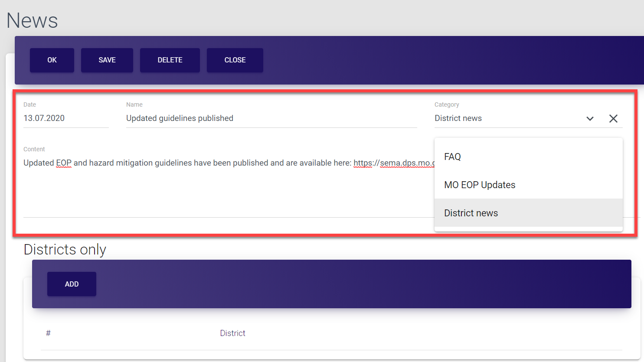Add a district with the ADD button
This screenshot has width=644, height=362.
click(72, 284)
